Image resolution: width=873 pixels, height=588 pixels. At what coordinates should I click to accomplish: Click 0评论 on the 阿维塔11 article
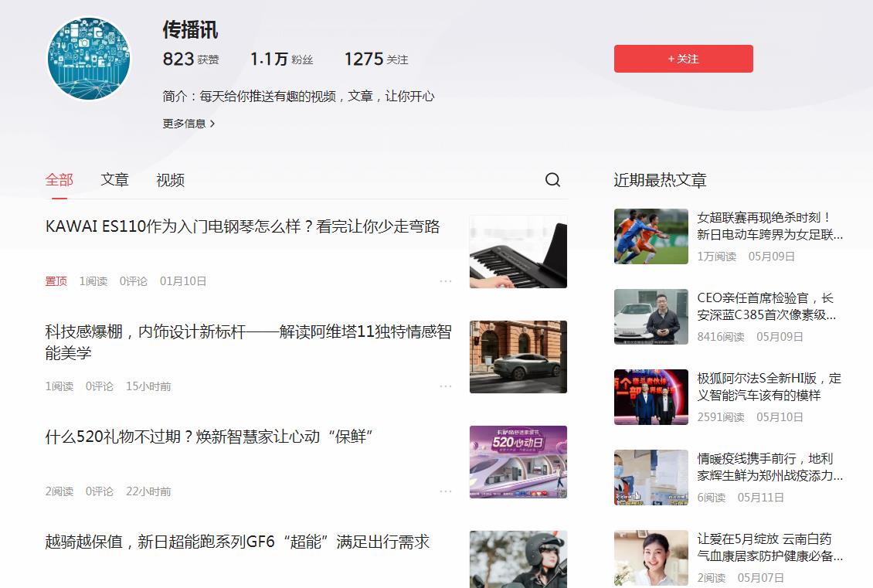(x=100, y=386)
